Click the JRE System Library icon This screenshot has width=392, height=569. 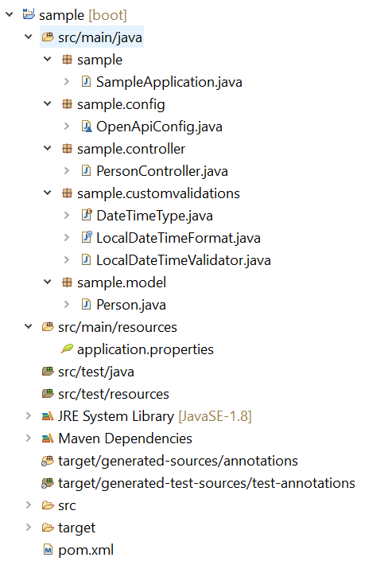tap(48, 416)
